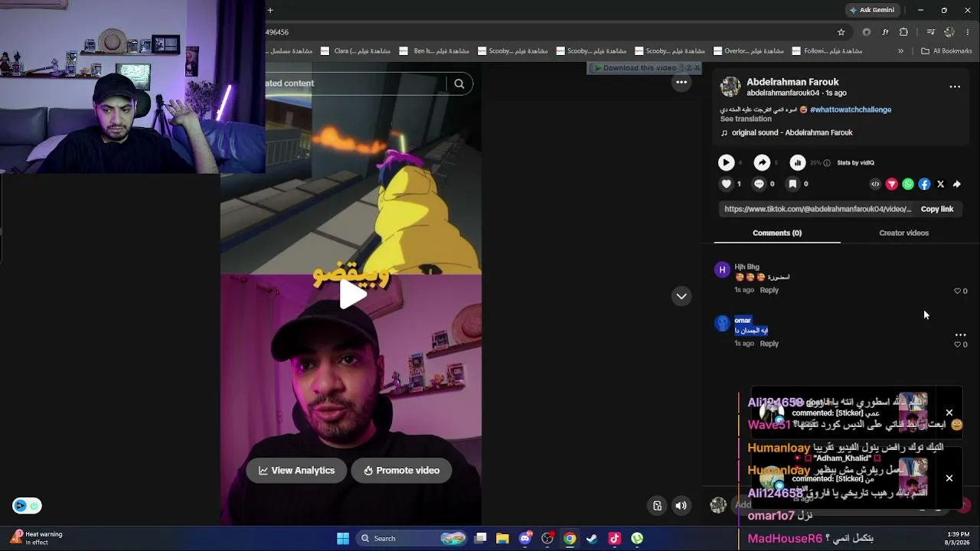Share the video to WhatsApp

click(908, 184)
